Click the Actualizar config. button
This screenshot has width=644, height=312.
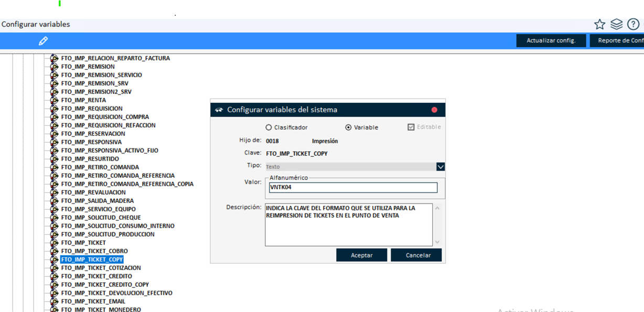[x=551, y=41]
